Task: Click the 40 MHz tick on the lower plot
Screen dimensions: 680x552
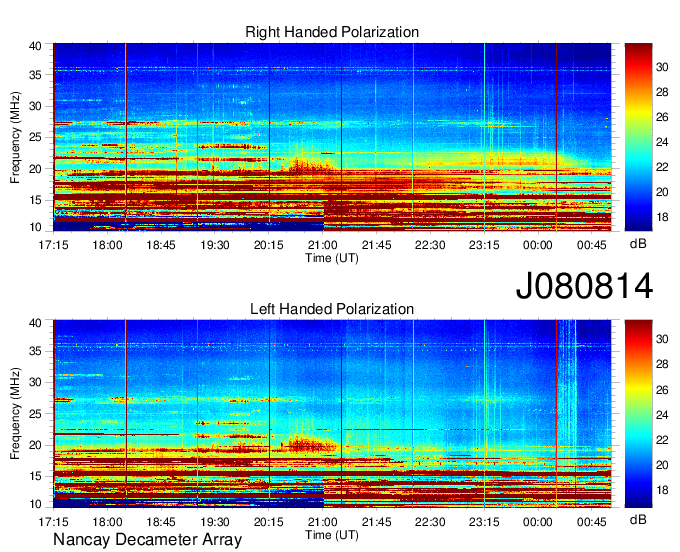Action: point(36,323)
